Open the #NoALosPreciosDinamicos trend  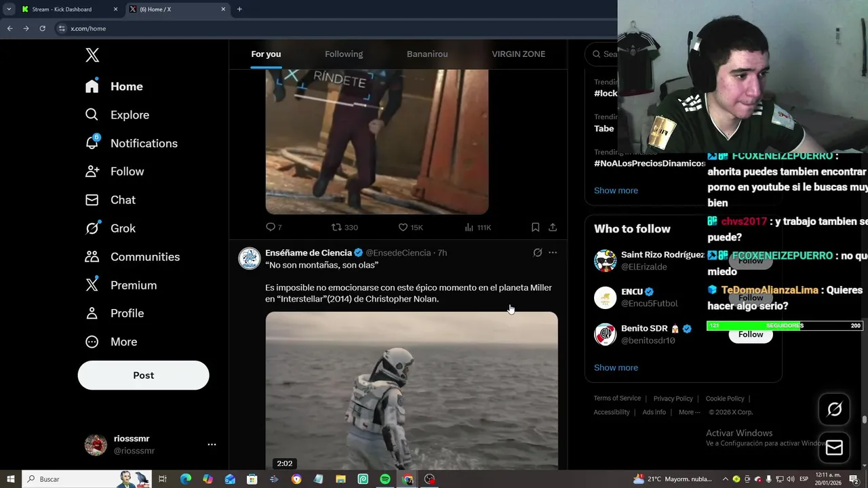point(650,163)
